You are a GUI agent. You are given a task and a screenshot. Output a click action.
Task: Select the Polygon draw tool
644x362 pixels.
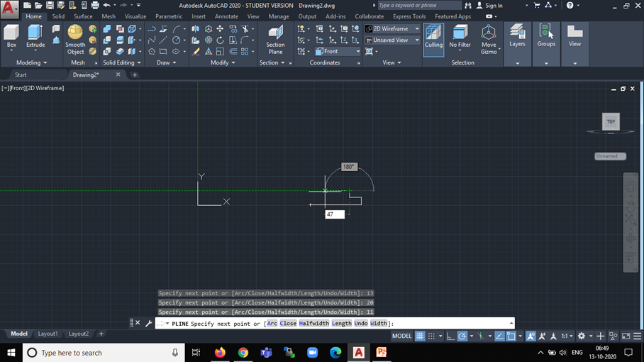(x=152, y=52)
